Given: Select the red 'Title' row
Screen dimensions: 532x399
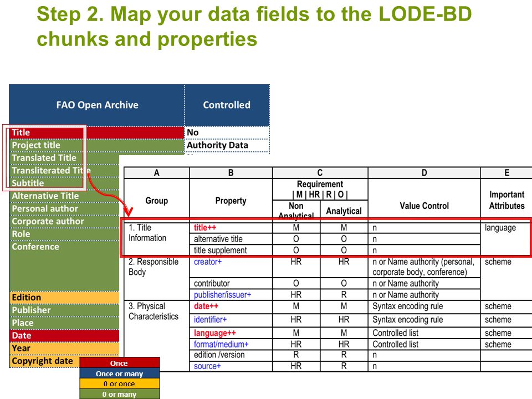Looking at the screenshot, I should click(x=96, y=132).
